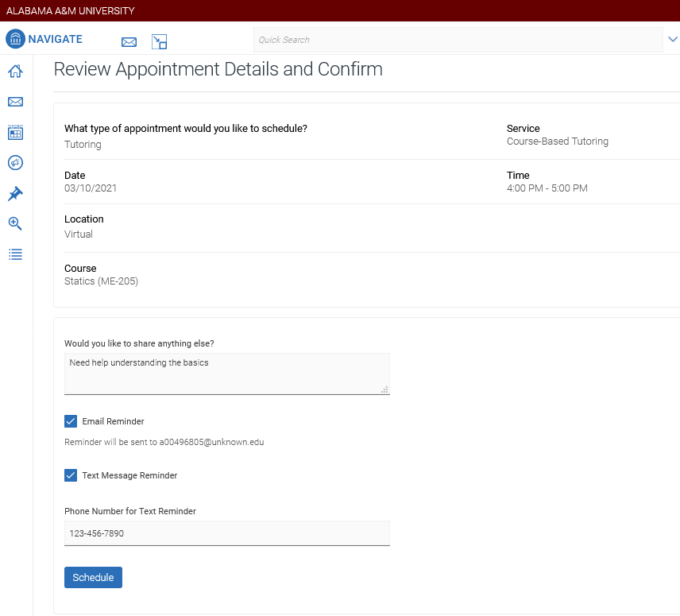680x616 pixels.
Task: Go to Home via the sidebar house icon
Action: click(15, 72)
